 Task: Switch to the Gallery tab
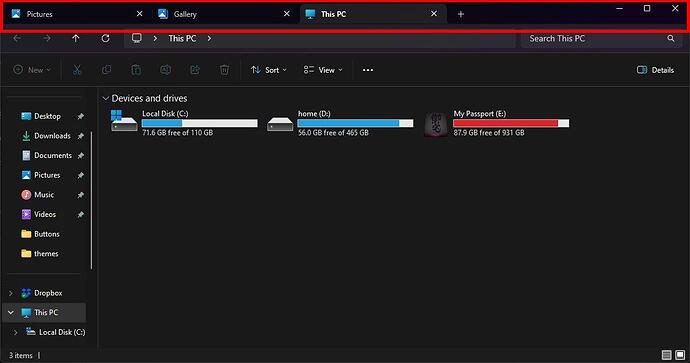pos(224,14)
